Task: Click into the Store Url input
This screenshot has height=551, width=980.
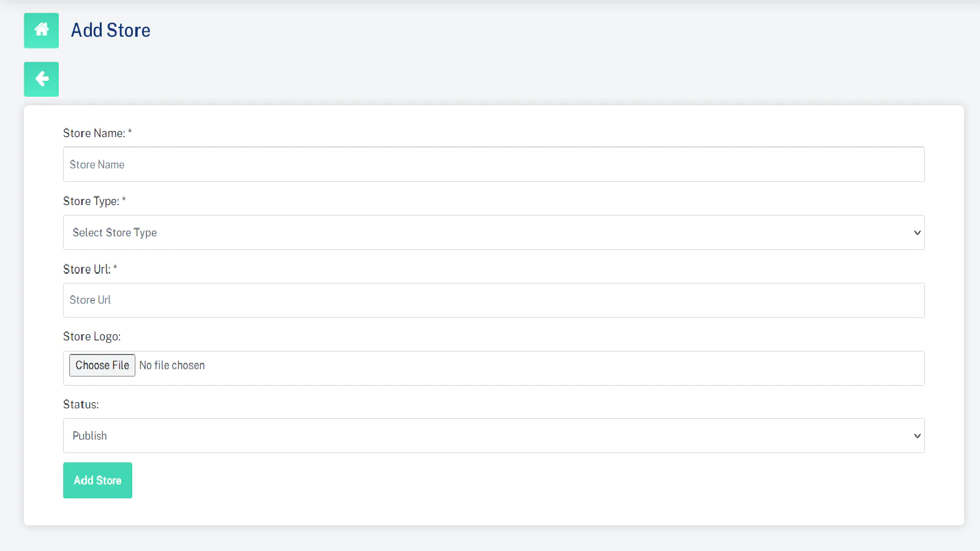Action: (x=493, y=300)
